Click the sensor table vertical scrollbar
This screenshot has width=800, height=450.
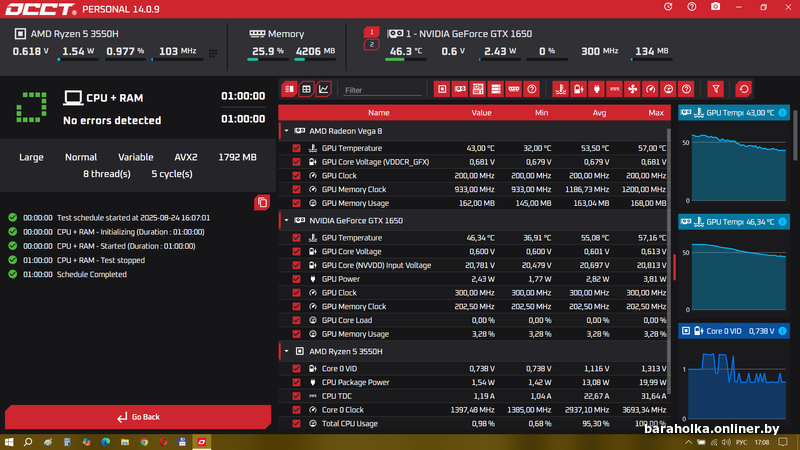point(669,260)
